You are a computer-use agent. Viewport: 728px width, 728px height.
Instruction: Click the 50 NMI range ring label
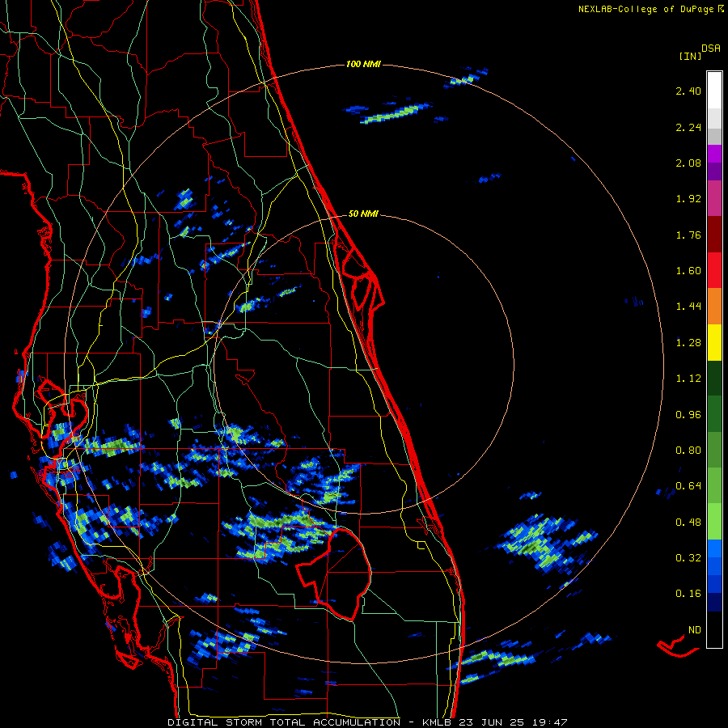point(363,214)
